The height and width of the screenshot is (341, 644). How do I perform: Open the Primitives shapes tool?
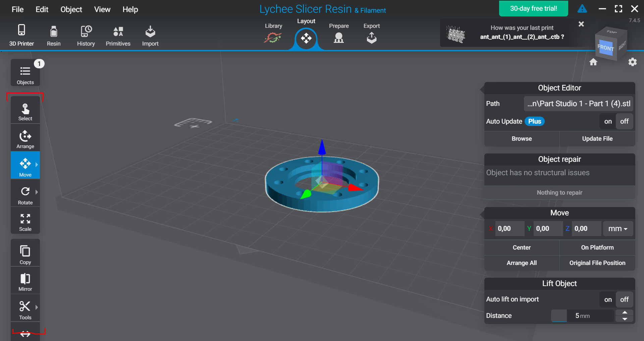tap(118, 35)
